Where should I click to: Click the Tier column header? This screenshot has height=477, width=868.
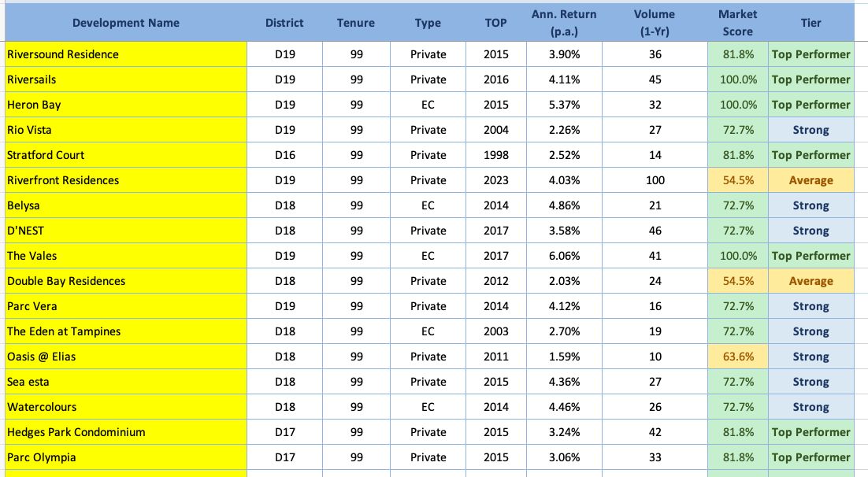coord(811,23)
